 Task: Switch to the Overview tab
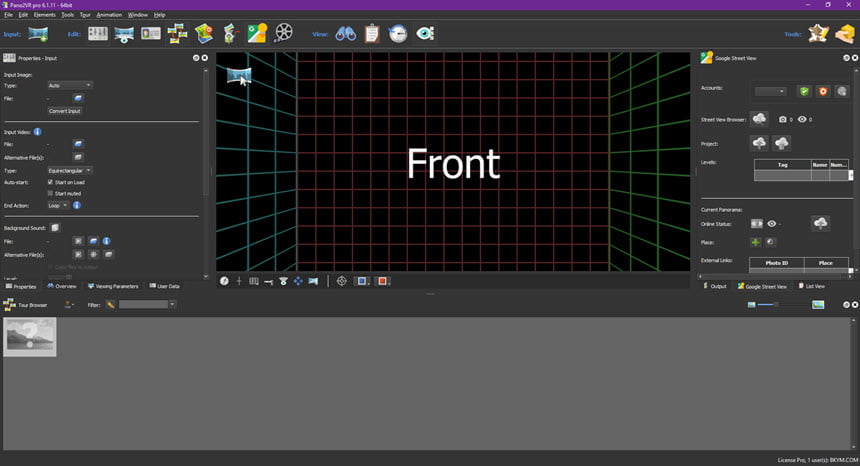click(61, 286)
